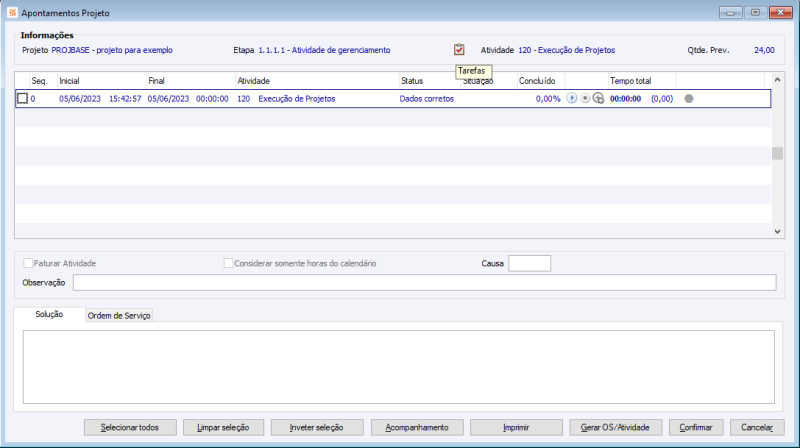Screen dimensions: 800x448
Task: Click Gerar OS/Atividade button
Action: (615, 428)
